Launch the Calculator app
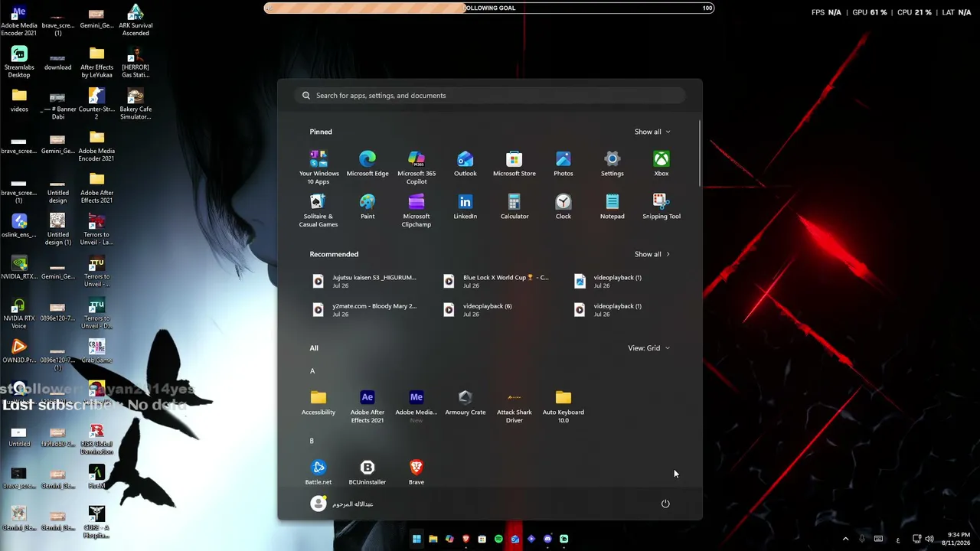Image resolution: width=980 pixels, height=551 pixels. click(x=514, y=207)
